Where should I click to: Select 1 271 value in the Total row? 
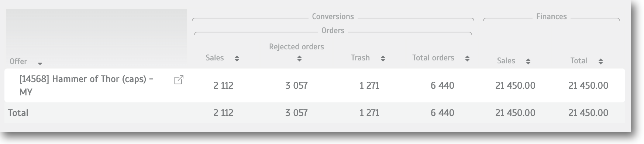pyautogui.click(x=369, y=113)
